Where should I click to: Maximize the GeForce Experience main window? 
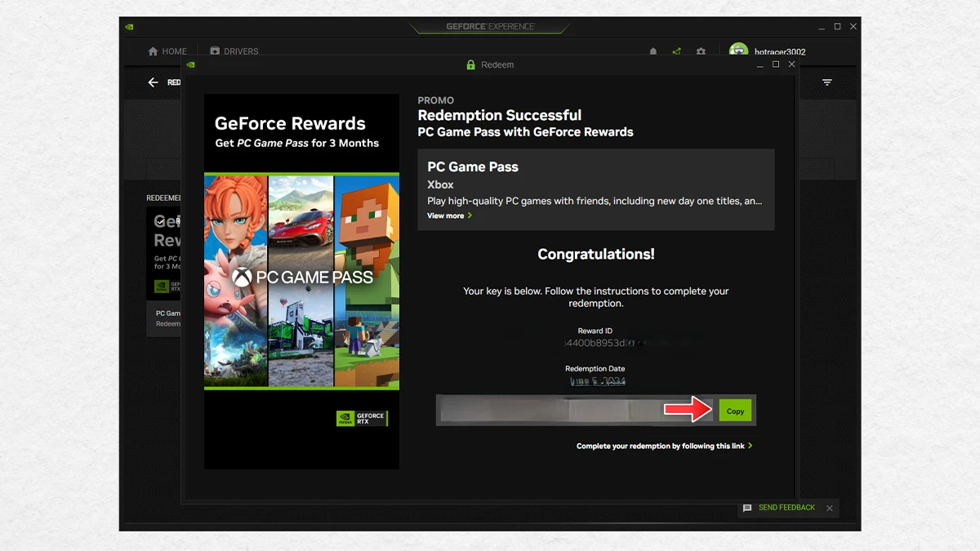tap(837, 27)
